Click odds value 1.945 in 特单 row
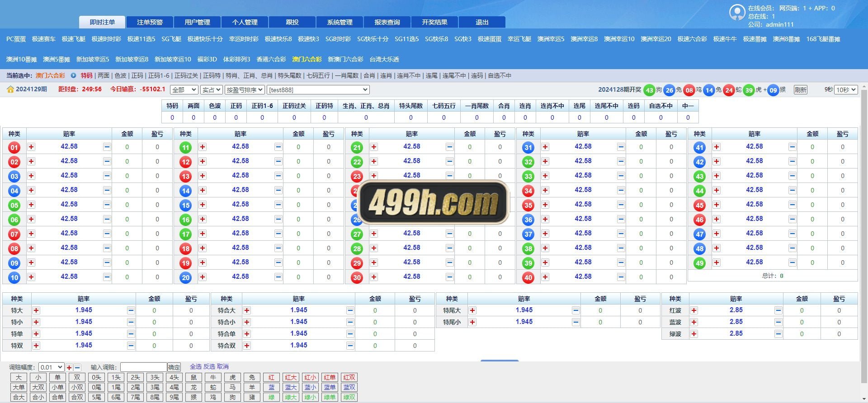 coord(84,333)
